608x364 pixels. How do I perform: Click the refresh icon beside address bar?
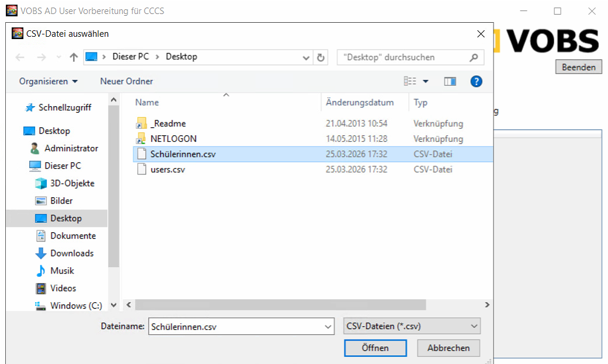pyautogui.click(x=321, y=57)
